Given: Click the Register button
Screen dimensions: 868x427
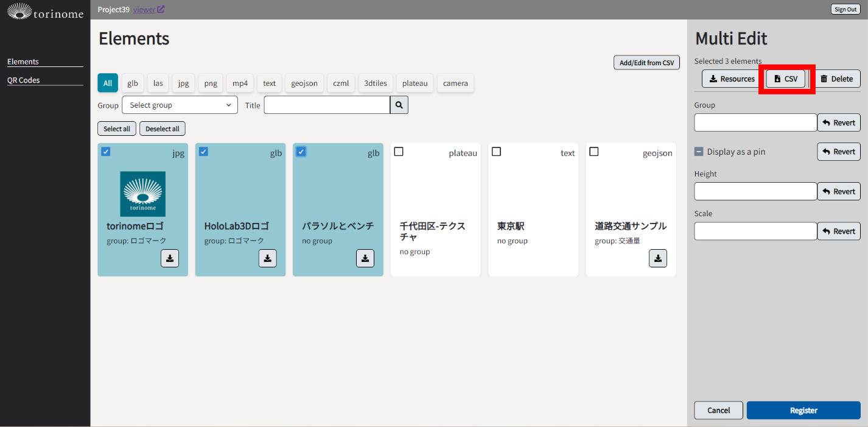Looking at the screenshot, I should (803, 411).
